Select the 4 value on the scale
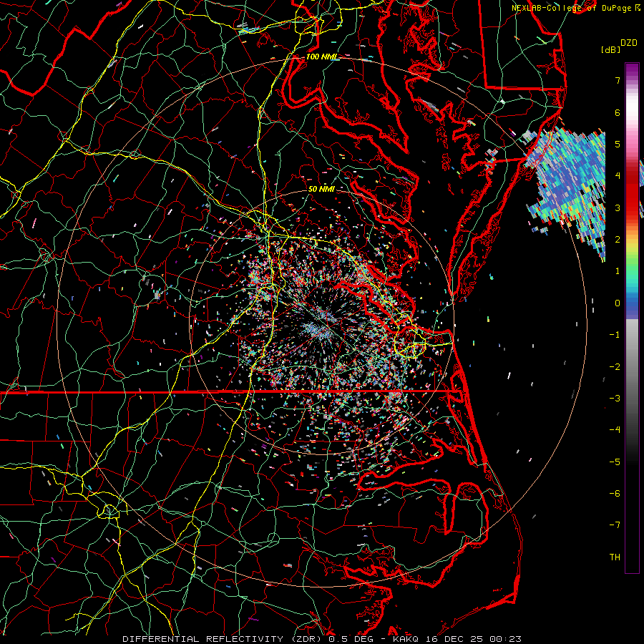This screenshot has width=644, height=644. 618,176
